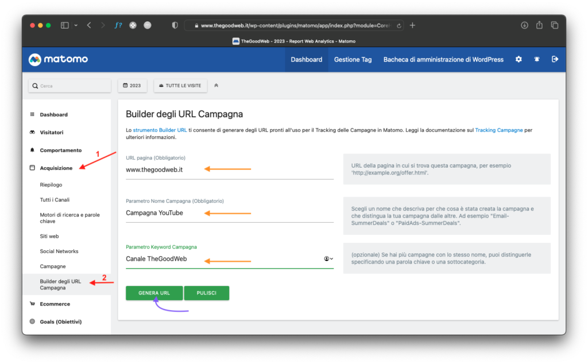
Task: Collapse the top controls with the double chevron
Action: (216, 86)
